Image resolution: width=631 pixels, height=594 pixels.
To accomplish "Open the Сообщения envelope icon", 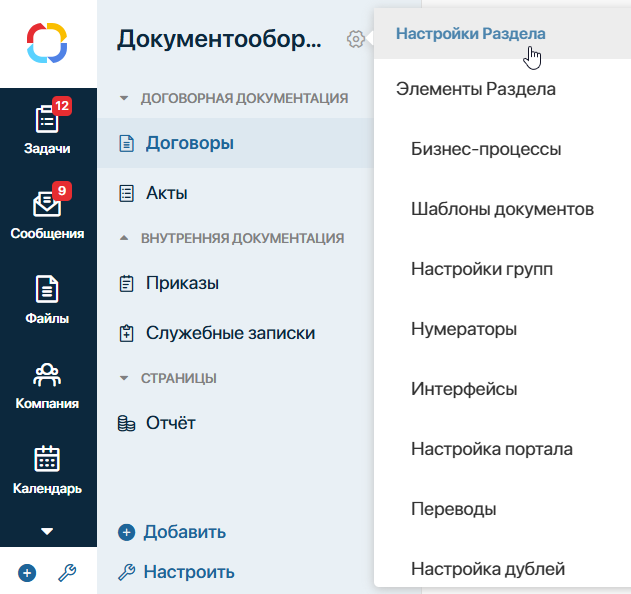I will click(47, 204).
